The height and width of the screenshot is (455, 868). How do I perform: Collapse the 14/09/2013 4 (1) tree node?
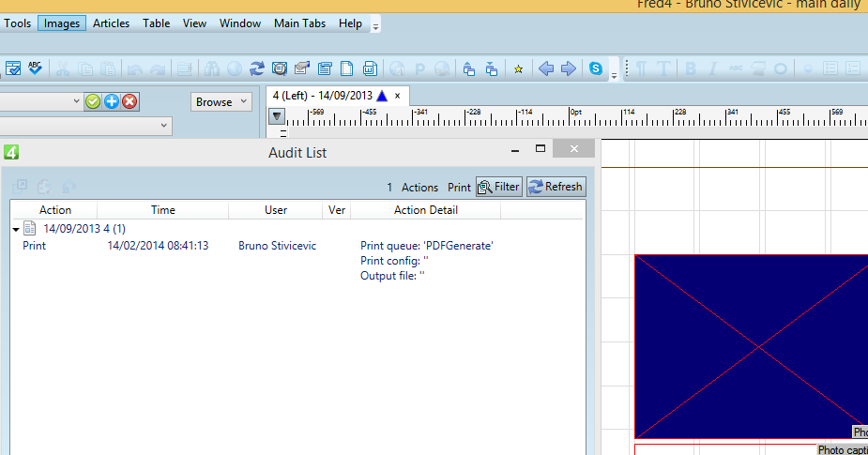tap(16, 229)
